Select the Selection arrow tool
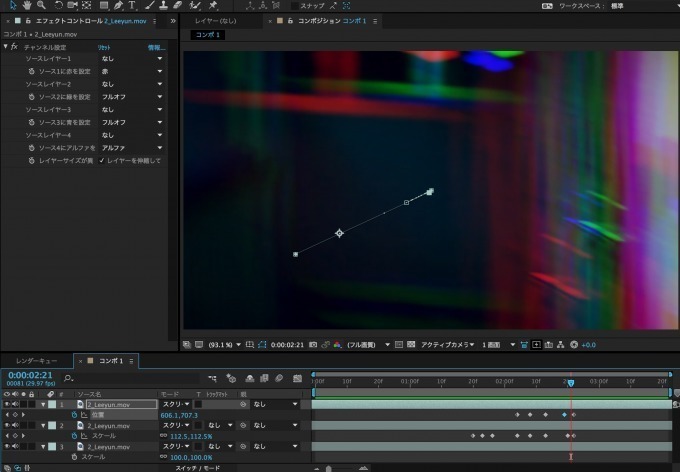Screen dimensions: 680x472 coord(13,5)
